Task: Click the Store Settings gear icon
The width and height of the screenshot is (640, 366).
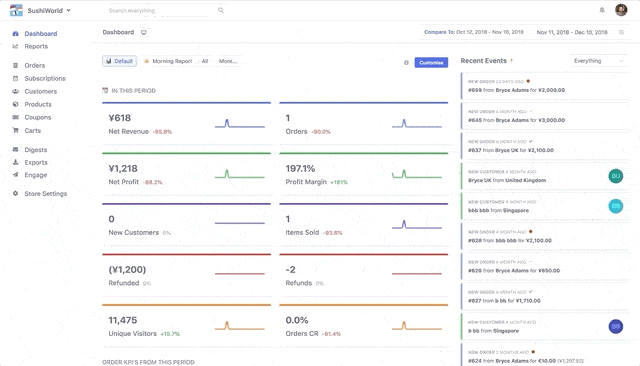Action: (16, 194)
